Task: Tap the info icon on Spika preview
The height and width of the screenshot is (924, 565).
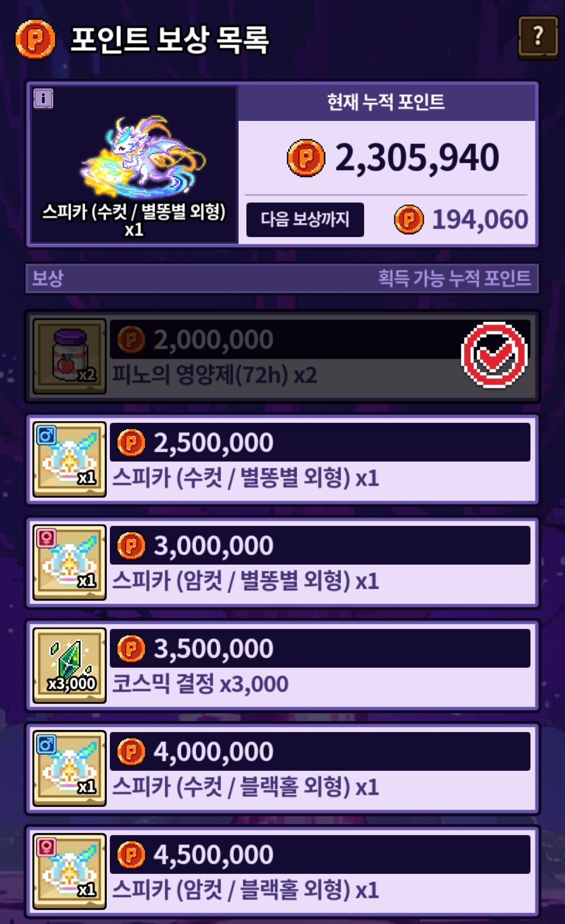Action: pos(43,98)
